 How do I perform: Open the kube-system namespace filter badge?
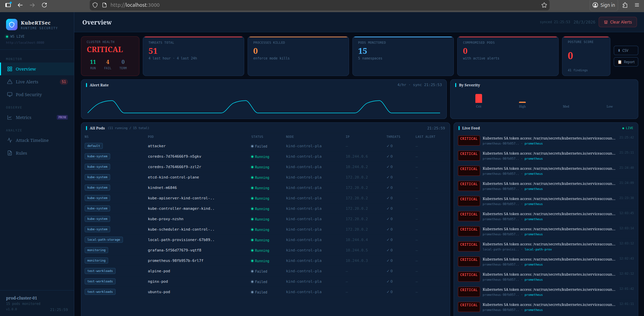click(97, 156)
